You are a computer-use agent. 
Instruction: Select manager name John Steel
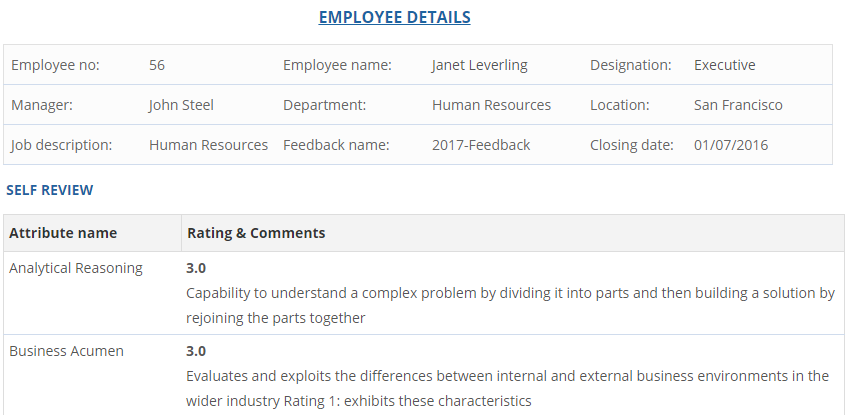point(181,105)
